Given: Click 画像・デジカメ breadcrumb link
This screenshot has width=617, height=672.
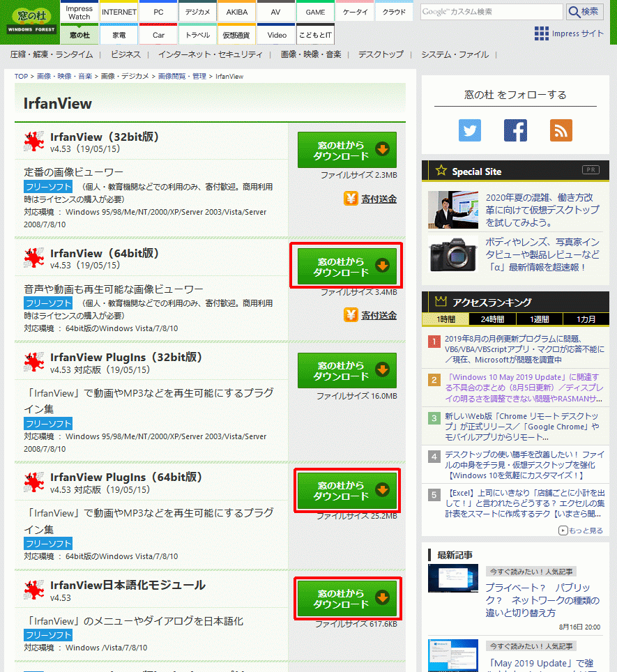Looking at the screenshot, I should tap(125, 76).
